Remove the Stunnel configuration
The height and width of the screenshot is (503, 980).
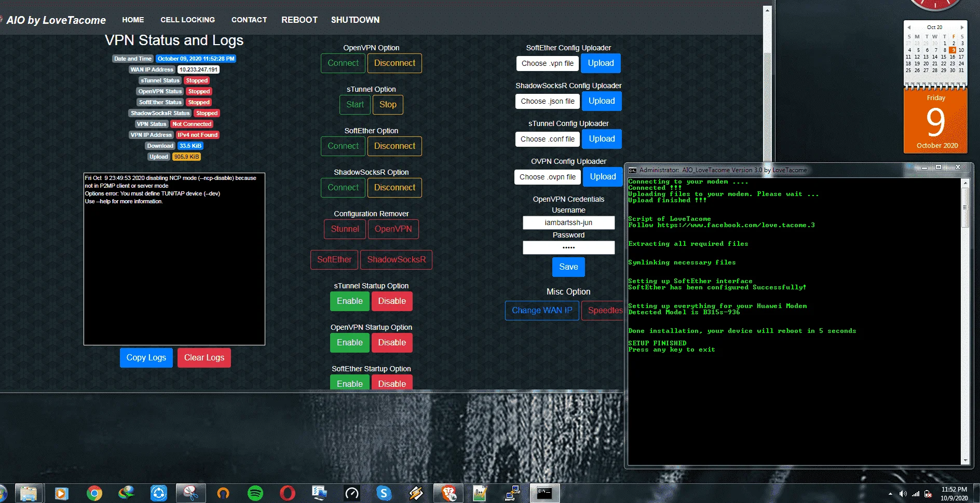point(345,229)
